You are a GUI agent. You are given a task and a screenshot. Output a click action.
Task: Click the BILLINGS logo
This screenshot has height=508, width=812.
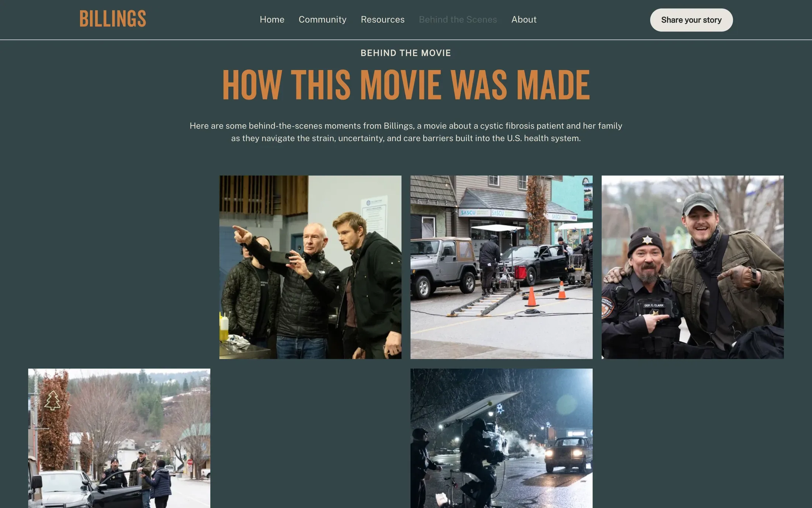point(113,19)
